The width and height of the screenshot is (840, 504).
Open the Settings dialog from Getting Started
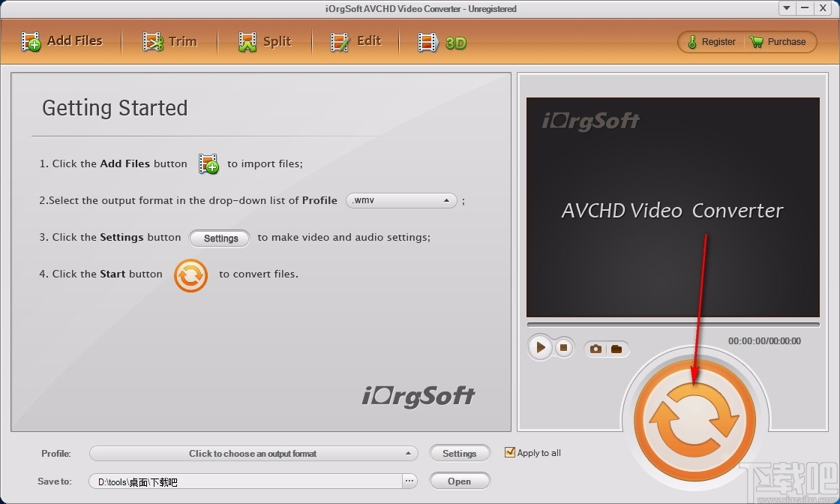pyautogui.click(x=219, y=238)
